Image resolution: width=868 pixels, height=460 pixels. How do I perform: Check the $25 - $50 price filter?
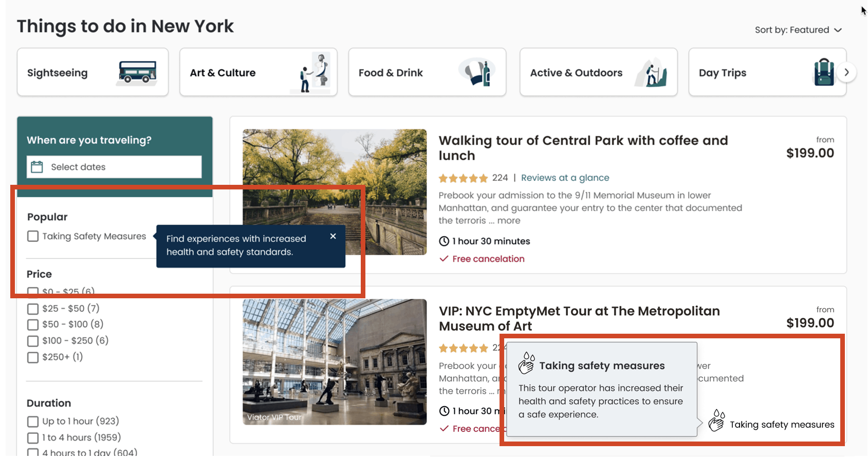tap(33, 309)
